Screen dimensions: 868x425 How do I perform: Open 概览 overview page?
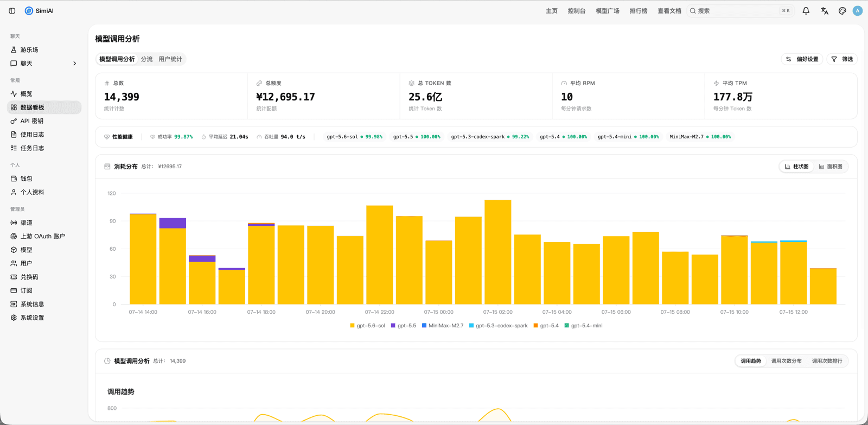coord(44,94)
